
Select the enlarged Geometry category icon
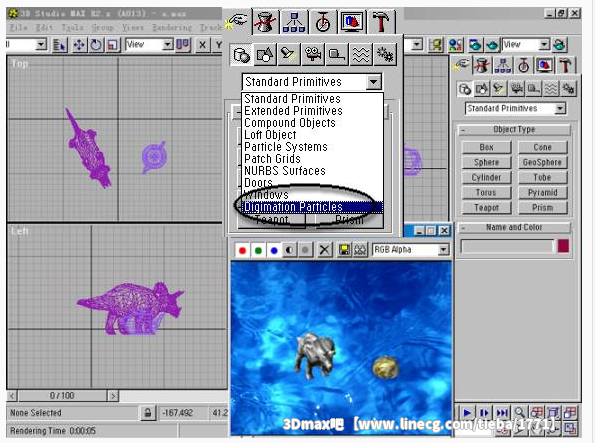tap(241, 55)
